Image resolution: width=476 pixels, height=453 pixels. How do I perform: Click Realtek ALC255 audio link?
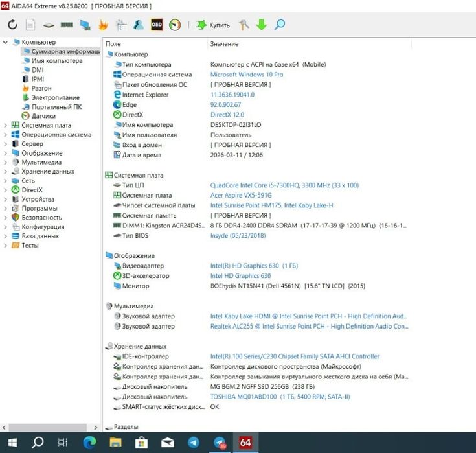pyautogui.click(x=310, y=326)
